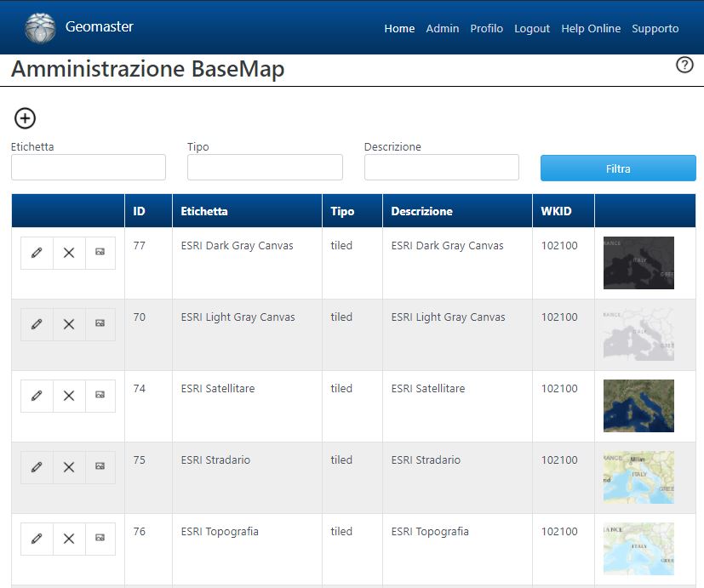Delete ESRI Dark Gray Canvas row
704x588 pixels.
pyautogui.click(x=69, y=253)
